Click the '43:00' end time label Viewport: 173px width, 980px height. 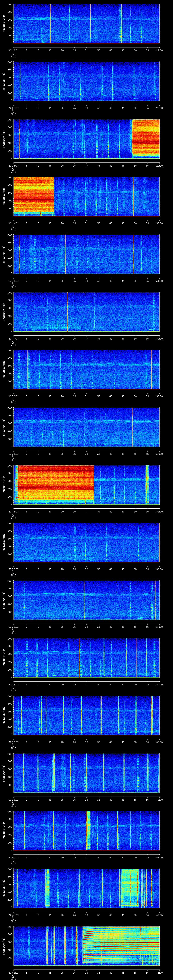[x=159, y=972]
